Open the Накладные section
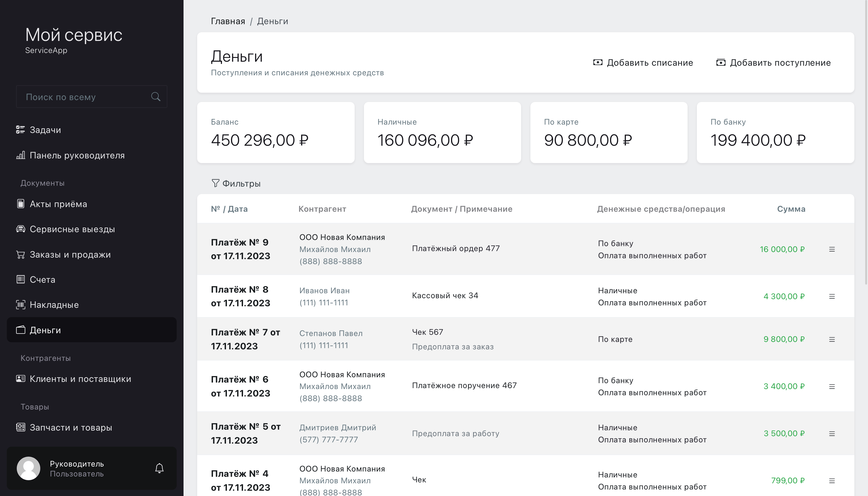The image size is (868, 496). pos(92,304)
